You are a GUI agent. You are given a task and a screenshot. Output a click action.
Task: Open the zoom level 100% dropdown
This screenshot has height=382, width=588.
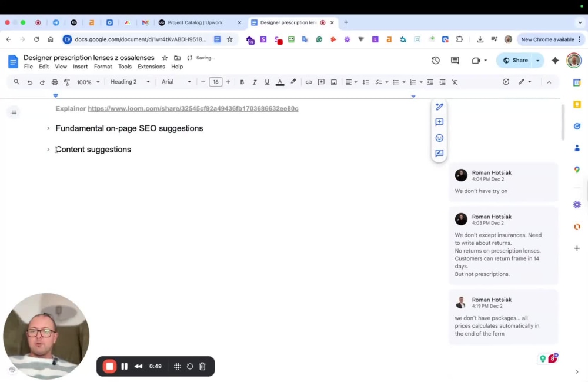(x=88, y=82)
